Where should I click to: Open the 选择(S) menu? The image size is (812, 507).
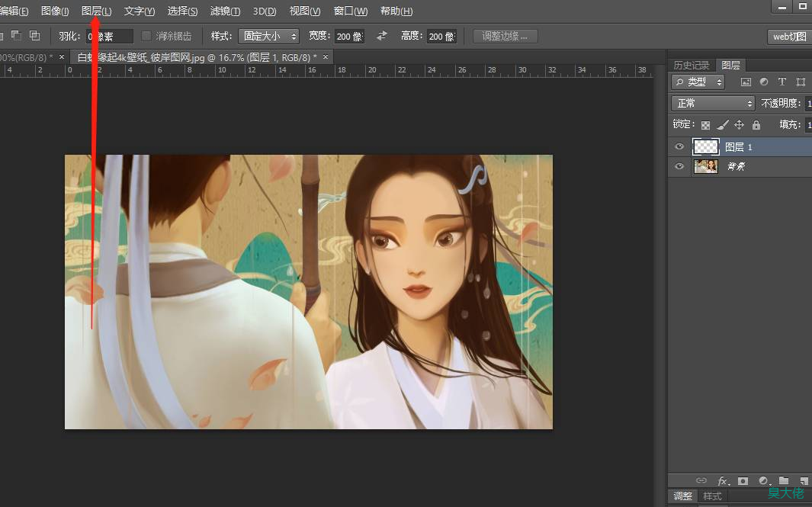click(182, 11)
